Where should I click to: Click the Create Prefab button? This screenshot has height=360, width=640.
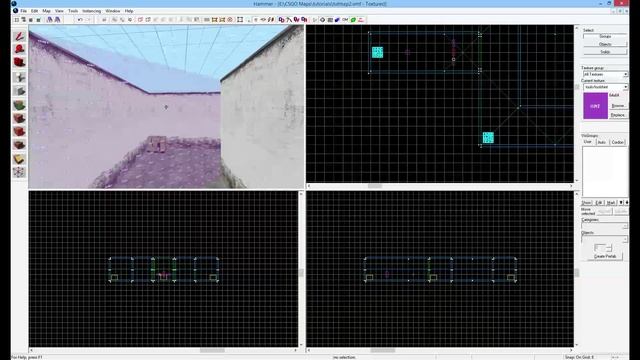coord(605,256)
